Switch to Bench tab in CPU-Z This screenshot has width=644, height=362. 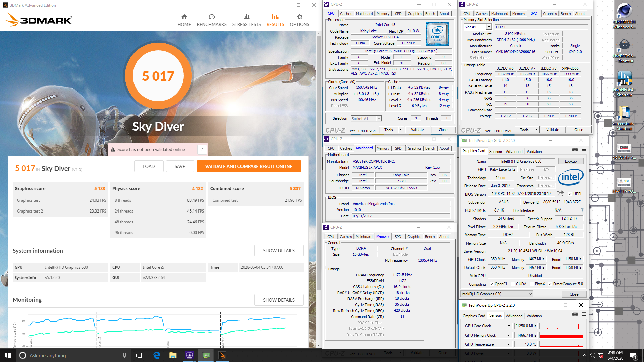(430, 14)
